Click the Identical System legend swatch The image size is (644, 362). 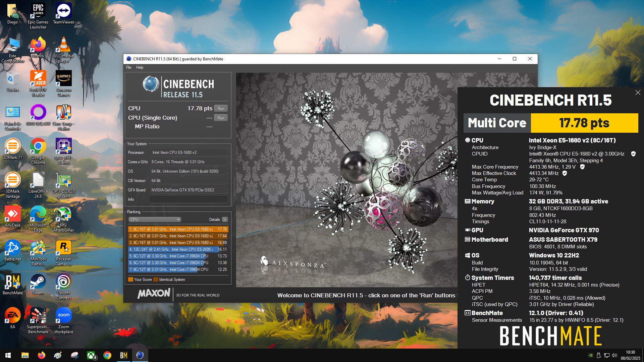tap(156, 280)
